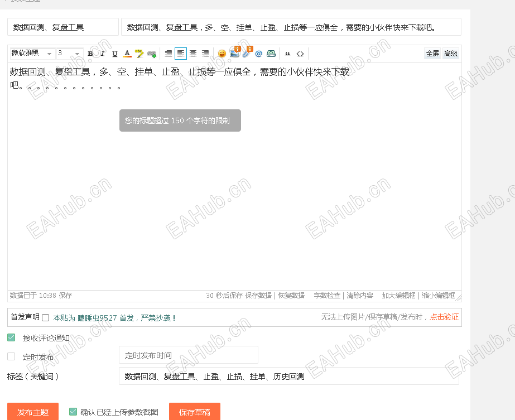515x420 pixels.
Task: Apply auto-justify paragraph alignment
Action: pyautogui.click(x=169, y=54)
